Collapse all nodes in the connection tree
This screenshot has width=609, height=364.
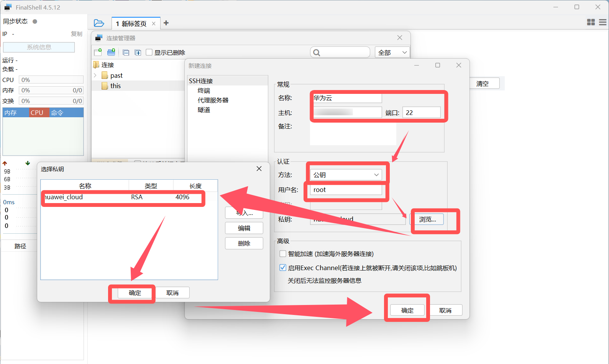[x=126, y=52]
